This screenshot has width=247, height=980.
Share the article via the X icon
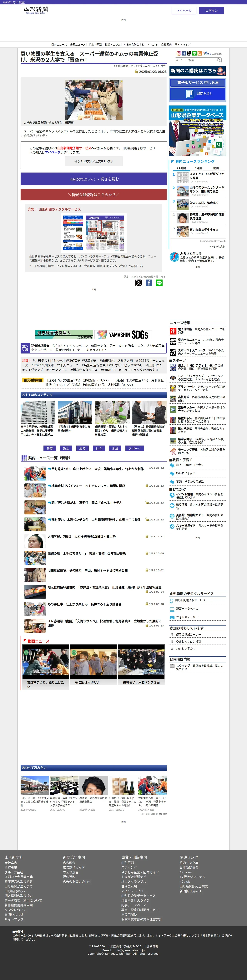point(139,283)
